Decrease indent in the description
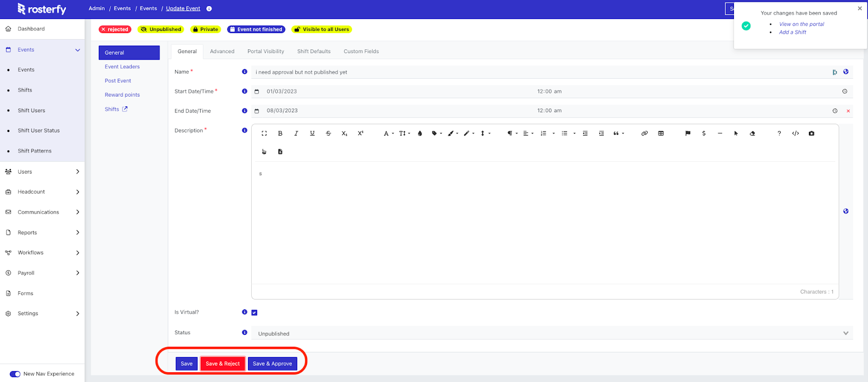The image size is (868, 382). coord(585,133)
